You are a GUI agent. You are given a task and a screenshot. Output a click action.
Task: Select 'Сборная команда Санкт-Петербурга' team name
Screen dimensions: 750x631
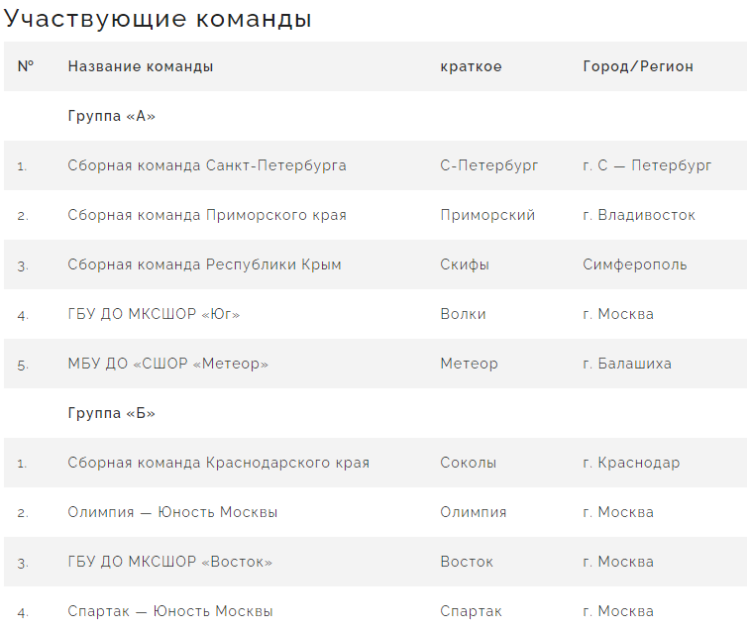pyautogui.click(x=207, y=165)
